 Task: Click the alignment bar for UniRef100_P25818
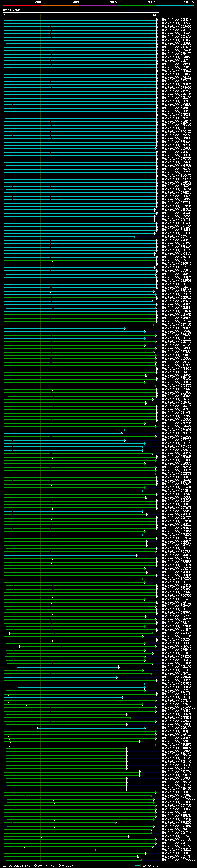[x=81, y=67]
